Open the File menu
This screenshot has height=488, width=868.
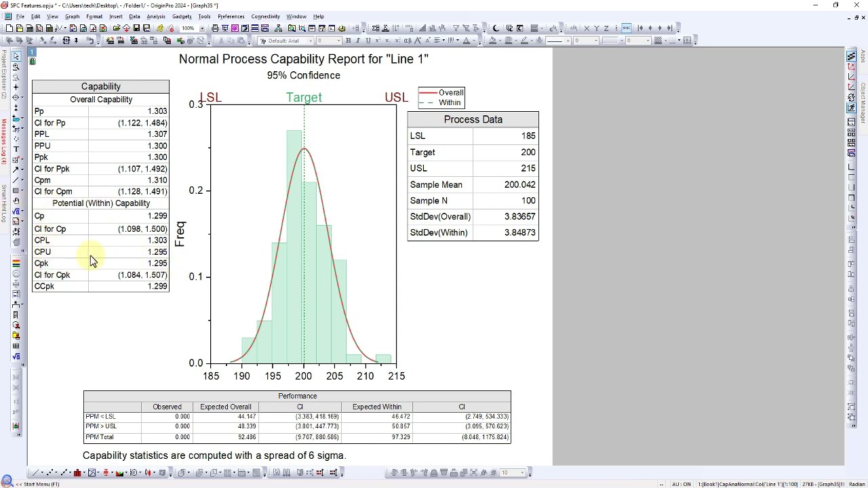[20, 16]
